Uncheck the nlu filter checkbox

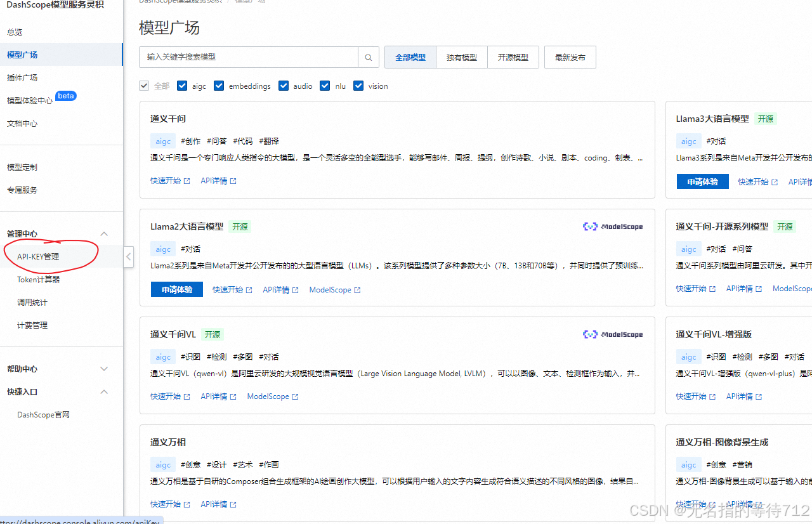325,86
